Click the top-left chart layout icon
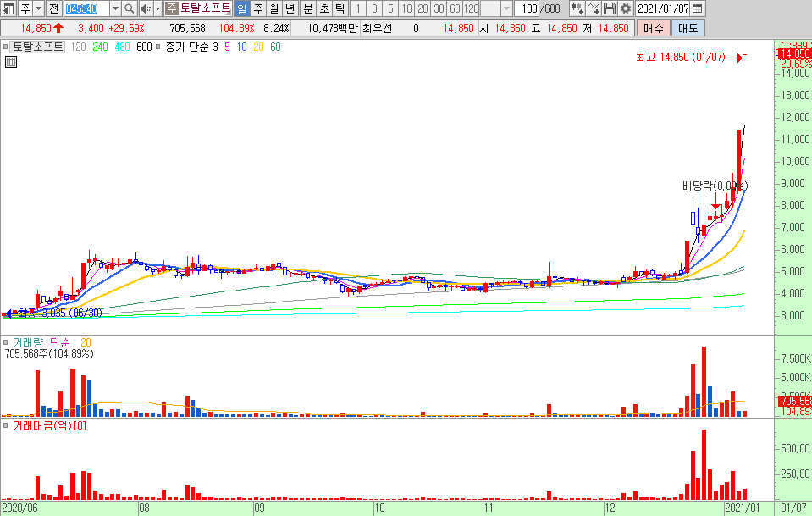 [x=8, y=8]
